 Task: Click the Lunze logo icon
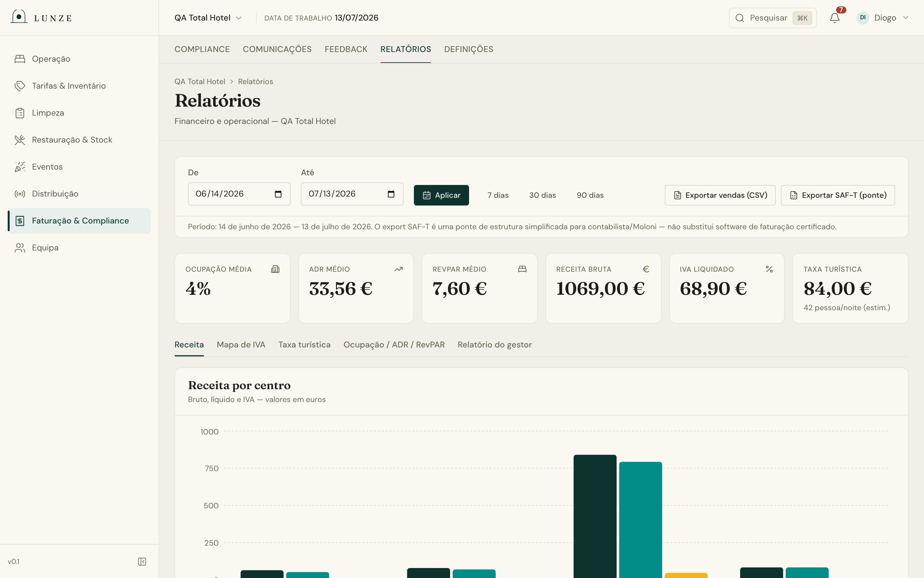tap(19, 17)
